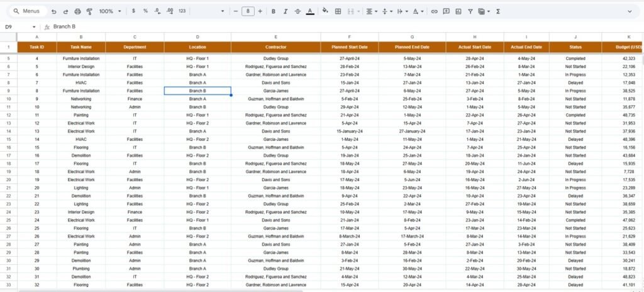644x292 pixels.
Task: Select column J header
Action: click(575, 37)
